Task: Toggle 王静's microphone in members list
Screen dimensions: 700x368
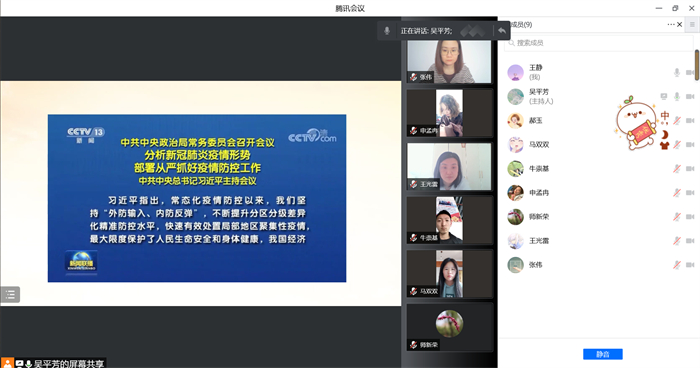Action: point(677,72)
